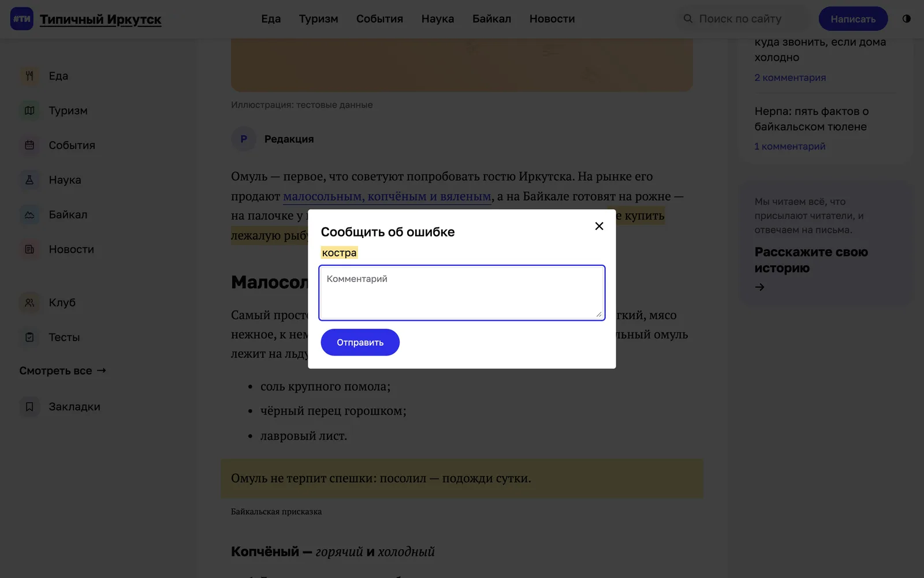Click the Комментарий textarea resize handle
This screenshot has width=924, height=578.
click(x=599, y=314)
